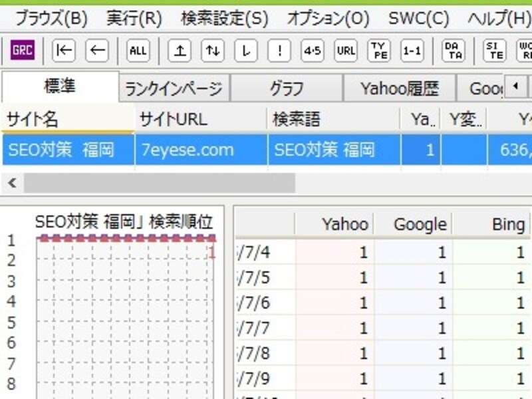The height and width of the screenshot is (399, 532).
Task: Click the horizontal scrollbar left arrow
Action: point(13,184)
